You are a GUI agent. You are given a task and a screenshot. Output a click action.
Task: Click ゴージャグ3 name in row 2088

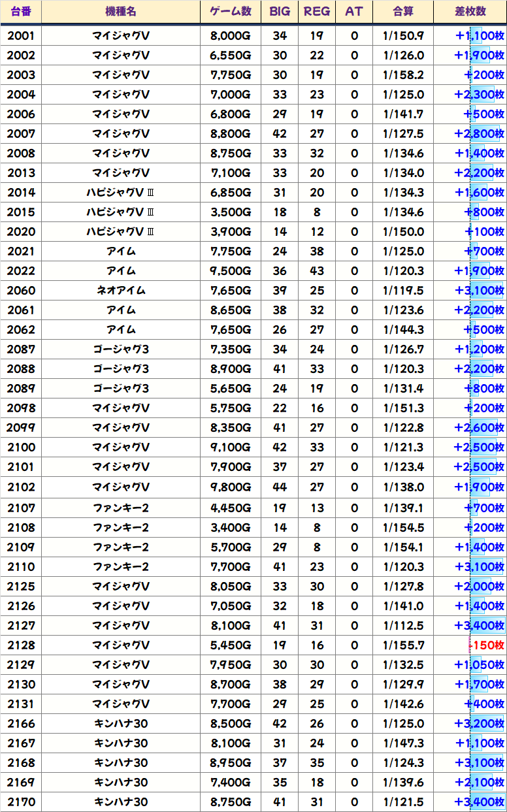tap(121, 369)
